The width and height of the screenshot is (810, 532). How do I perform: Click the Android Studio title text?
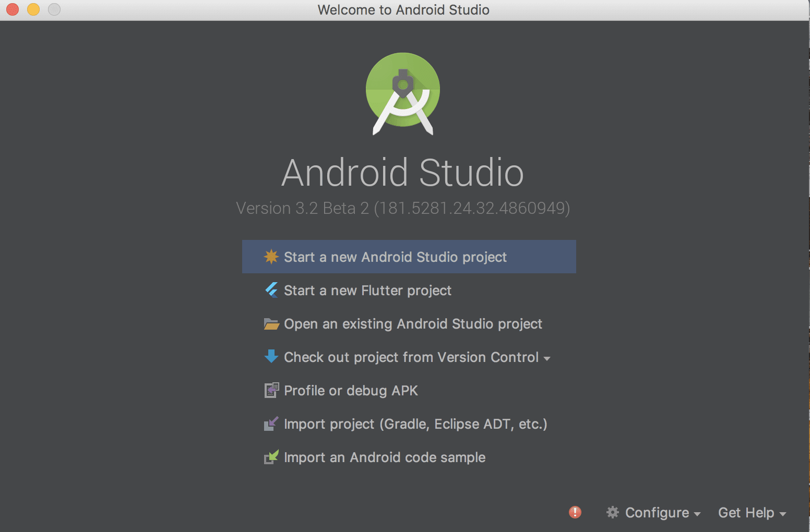point(403,173)
